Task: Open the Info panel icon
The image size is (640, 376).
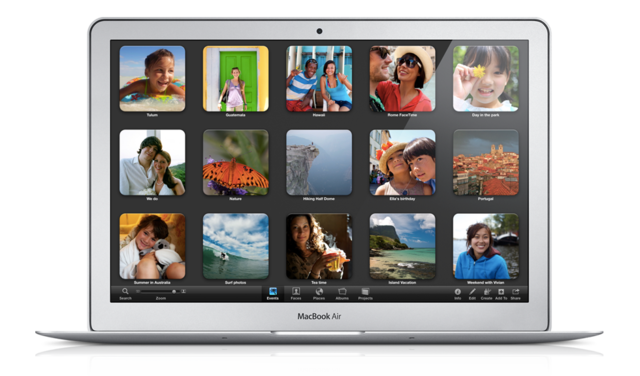Action: pyautogui.click(x=458, y=292)
